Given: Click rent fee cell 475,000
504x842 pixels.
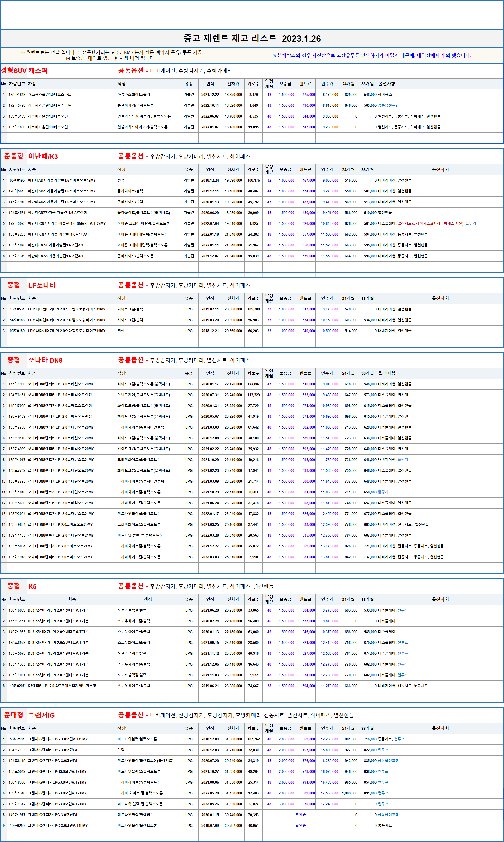Looking at the screenshot, I should (305, 95).
